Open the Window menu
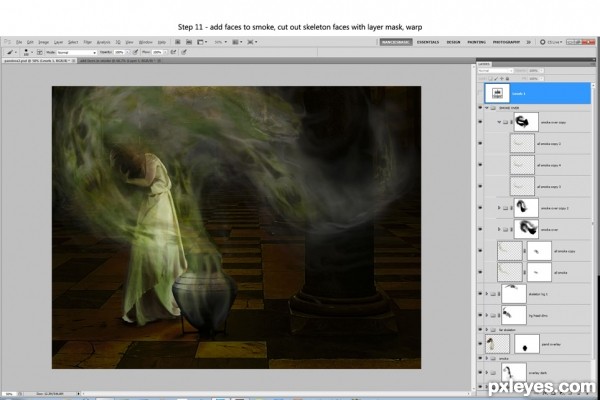Screen dimensions: 600x400 (145, 42)
